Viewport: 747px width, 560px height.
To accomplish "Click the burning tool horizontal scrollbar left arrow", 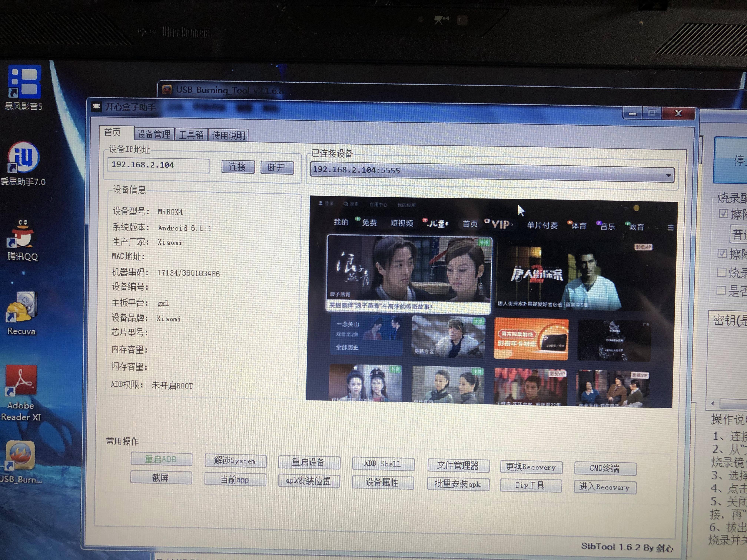I will 713,403.
